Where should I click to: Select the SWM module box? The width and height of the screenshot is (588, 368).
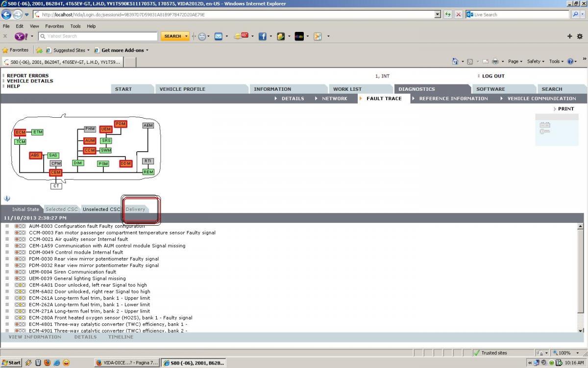(x=106, y=151)
